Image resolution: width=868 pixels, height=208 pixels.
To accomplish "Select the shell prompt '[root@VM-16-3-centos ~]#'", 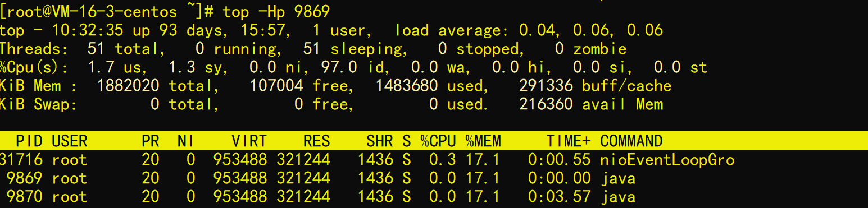I will tap(107, 11).
